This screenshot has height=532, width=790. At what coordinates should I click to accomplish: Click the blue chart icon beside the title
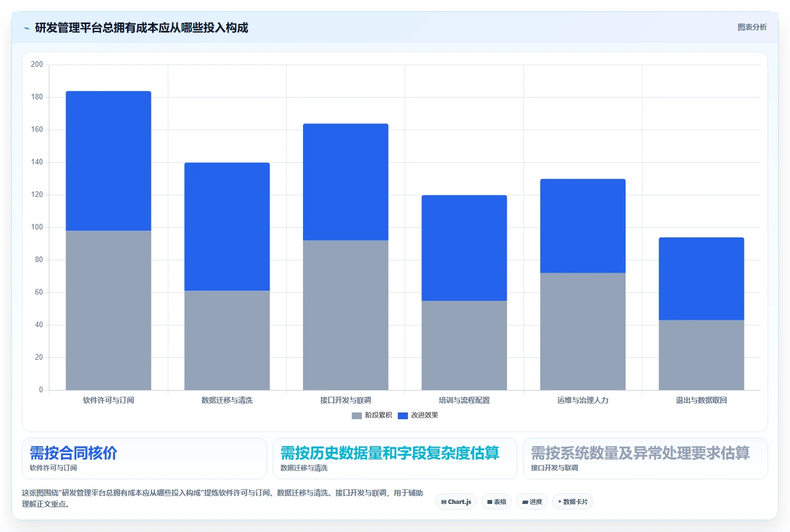[26, 28]
